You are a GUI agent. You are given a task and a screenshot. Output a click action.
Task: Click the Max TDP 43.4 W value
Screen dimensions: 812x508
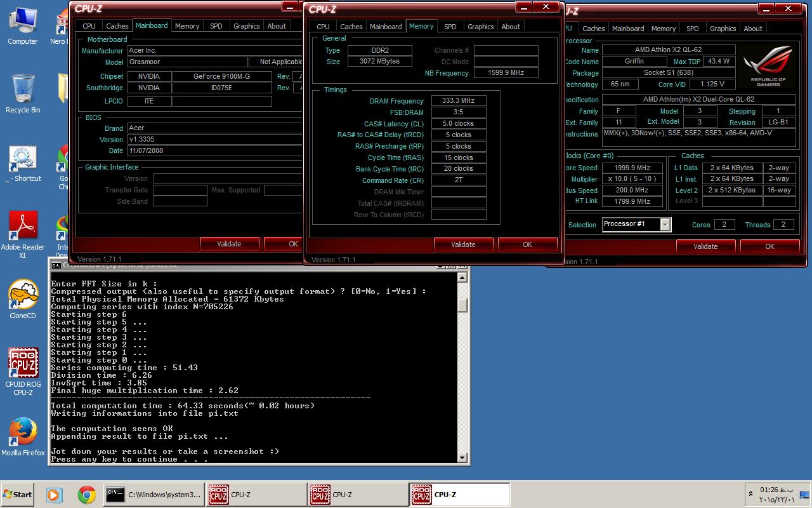point(718,62)
